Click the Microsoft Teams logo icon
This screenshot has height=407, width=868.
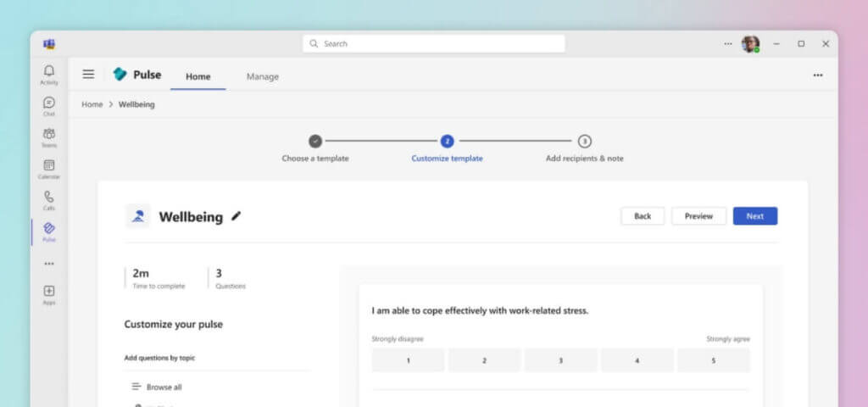click(x=49, y=44)
